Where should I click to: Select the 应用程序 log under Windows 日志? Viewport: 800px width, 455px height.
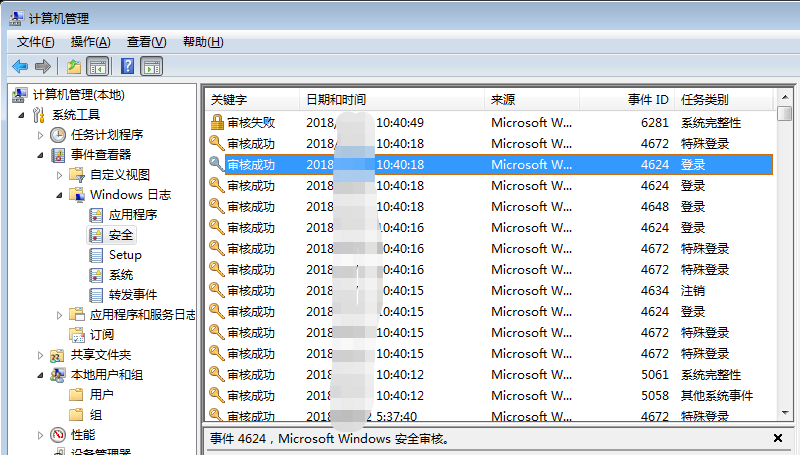click(x=132, y=214)
